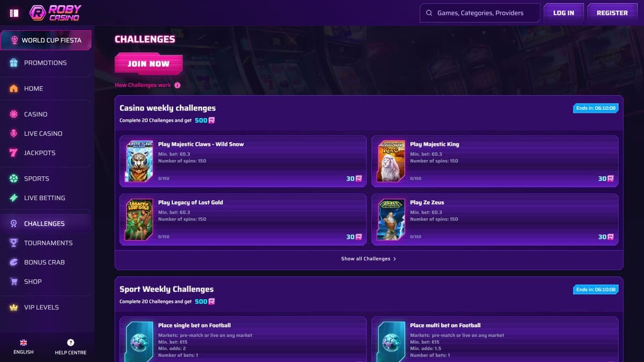Click 'Place multi bet on Football' title

[x=445, y=326]
